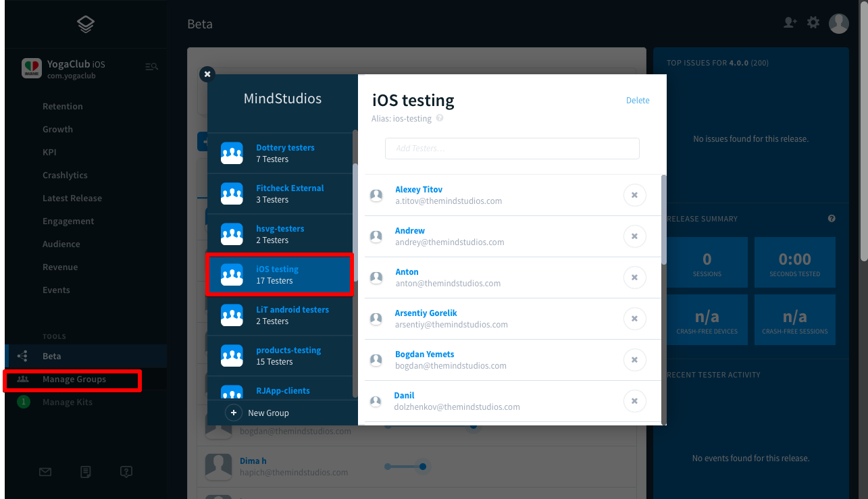
Task: Click the Crash-Free Sessions tile
Action: 795,320
